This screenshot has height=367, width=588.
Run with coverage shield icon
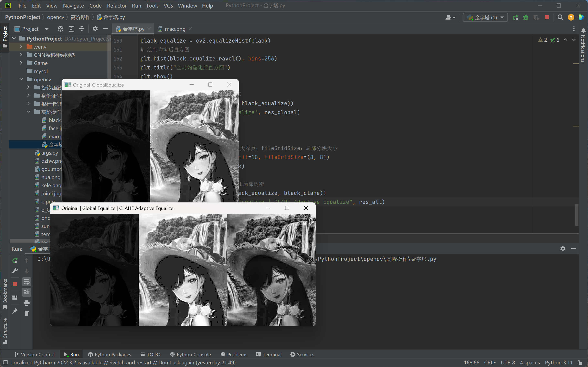point(536,18)
